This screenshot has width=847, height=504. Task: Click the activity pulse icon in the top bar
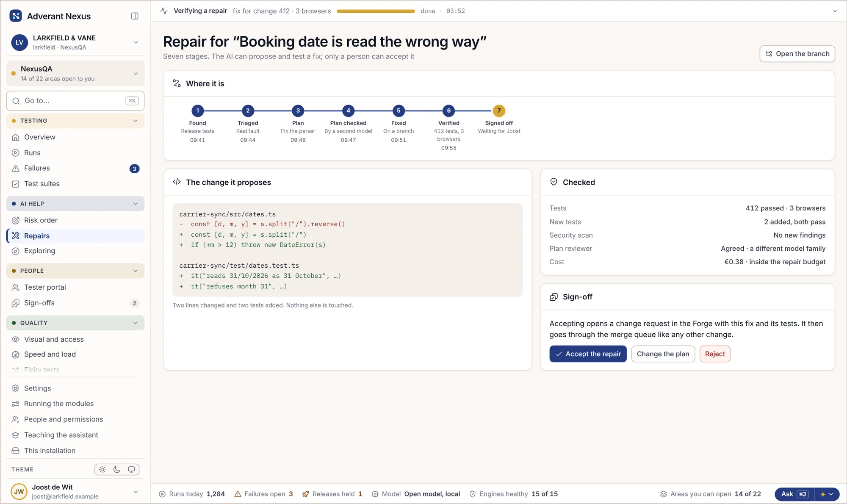164,11
